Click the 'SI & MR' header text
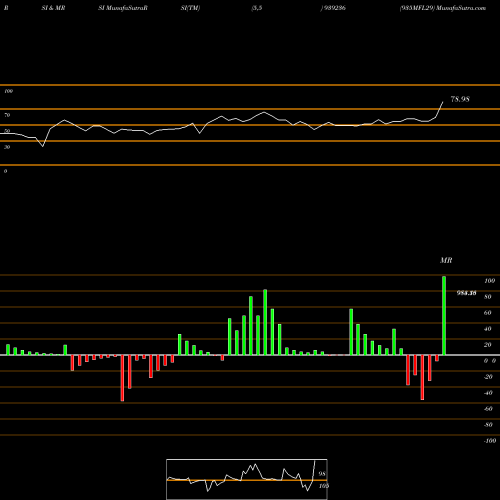Image resolution: width=500 pixels, height=500 pixels. click(53, 8)
